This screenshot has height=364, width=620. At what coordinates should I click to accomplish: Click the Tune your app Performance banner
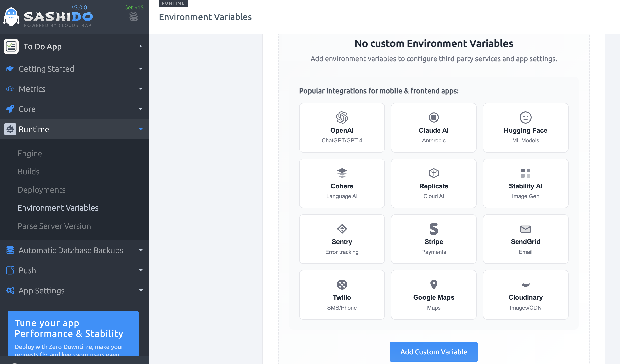[73, 333]
